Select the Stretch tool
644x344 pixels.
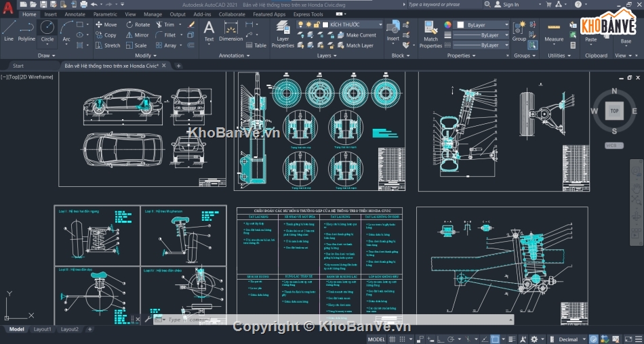[x=108, y=45]
